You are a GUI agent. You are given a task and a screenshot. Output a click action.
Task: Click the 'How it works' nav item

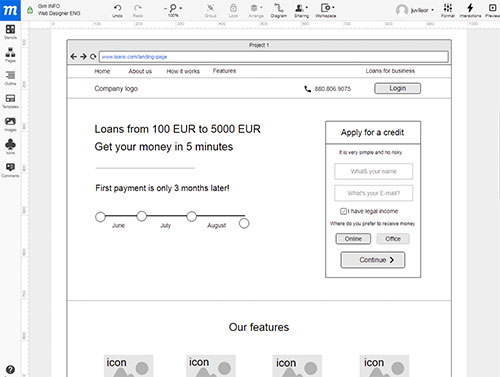(183, 71)
